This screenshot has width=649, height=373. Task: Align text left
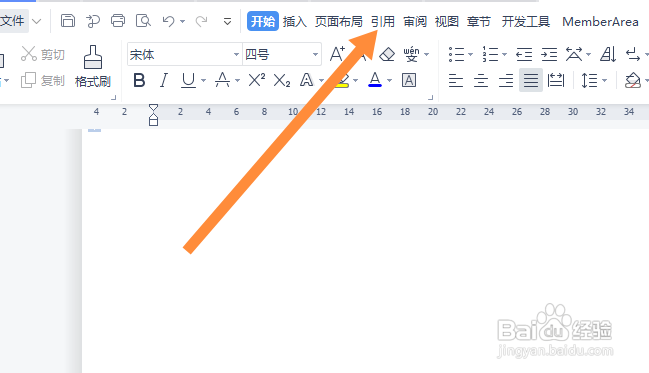pos(456,80)
